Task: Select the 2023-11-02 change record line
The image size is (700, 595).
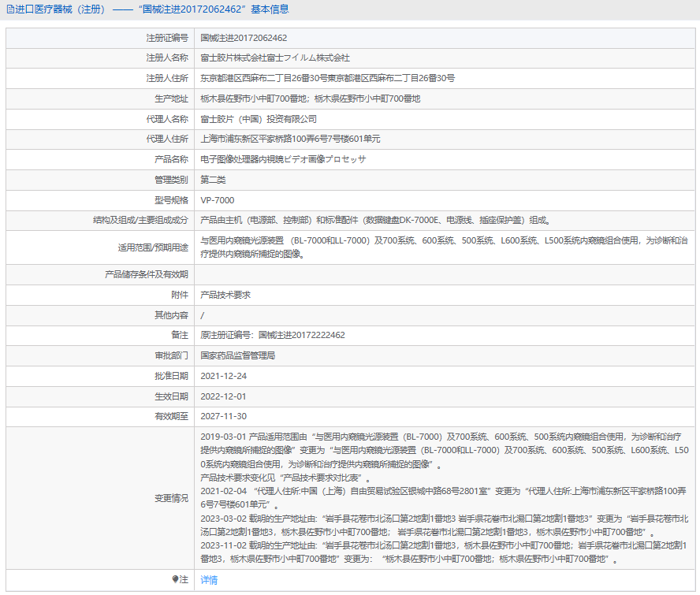Action: click(x=443, y=552)
